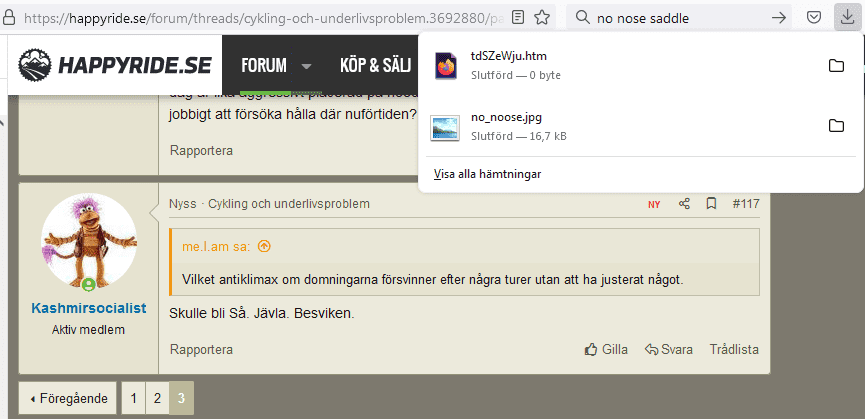Open Kashmirsocialist's user profile link

pyautogui.click(x=88, y=308)
